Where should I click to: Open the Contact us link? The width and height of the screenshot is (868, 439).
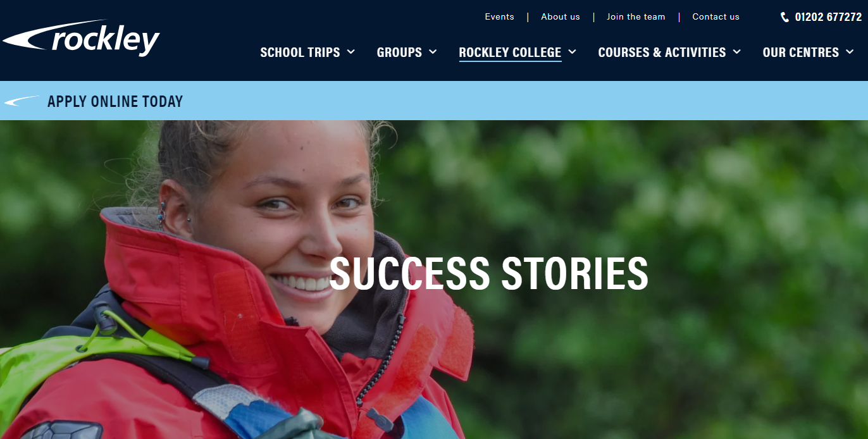pyautogui.click(x=716, y=17)
